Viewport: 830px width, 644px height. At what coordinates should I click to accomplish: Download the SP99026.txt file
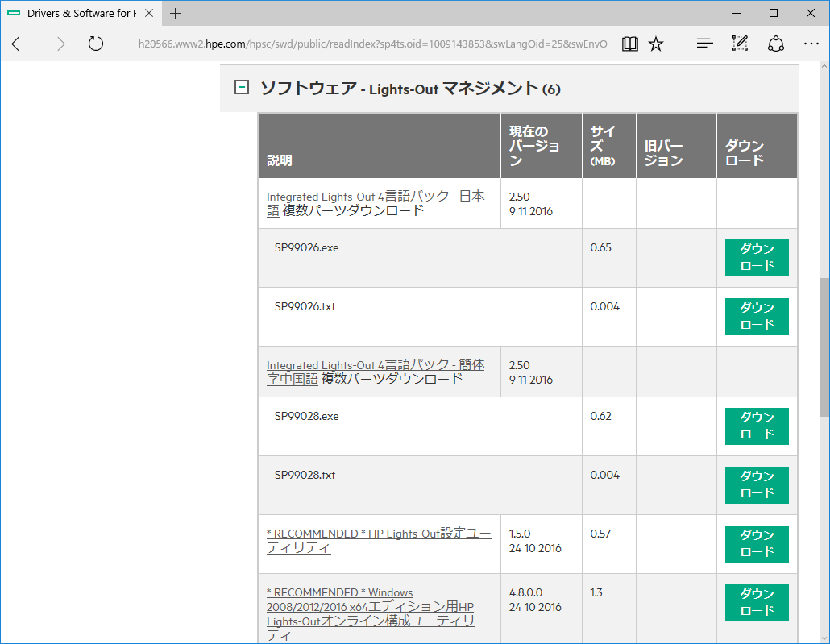pyautogui.click(x=757, y=316)
